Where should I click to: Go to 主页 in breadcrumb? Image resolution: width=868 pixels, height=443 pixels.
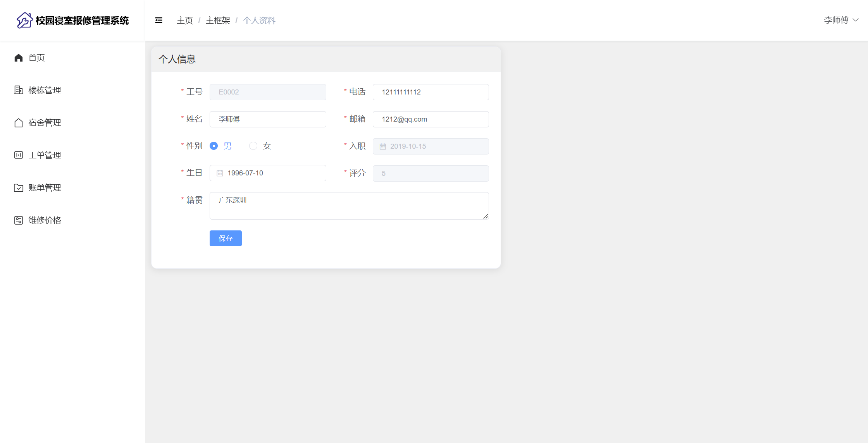[x=184, y=21]
